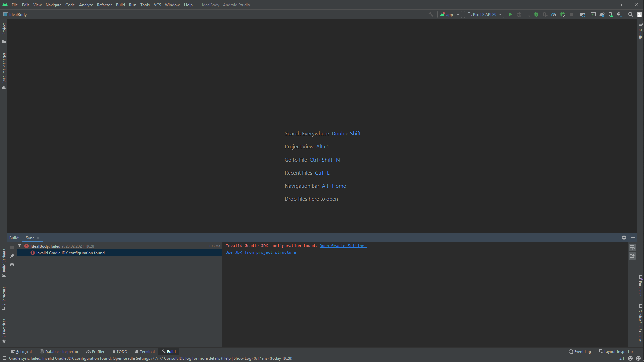Open the Terminal tool window
The width and height of the screenshot is (644, 362).
[x=145, y=352]
